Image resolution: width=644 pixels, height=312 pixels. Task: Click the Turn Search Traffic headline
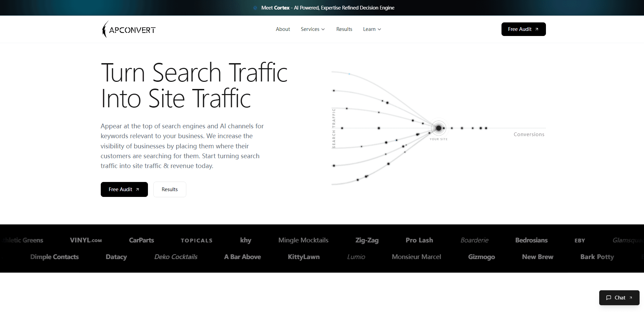click(194, 85)
